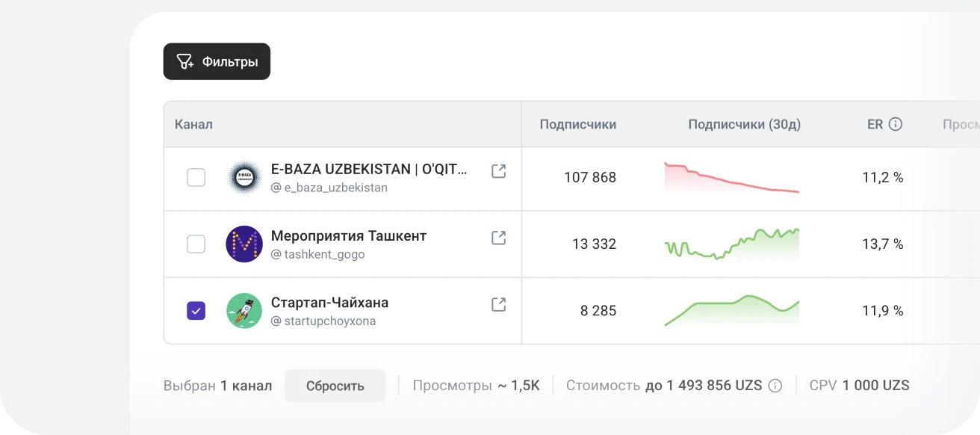Check the E-BAZA UZBEKISTAN row checkbox

(196, 177)
